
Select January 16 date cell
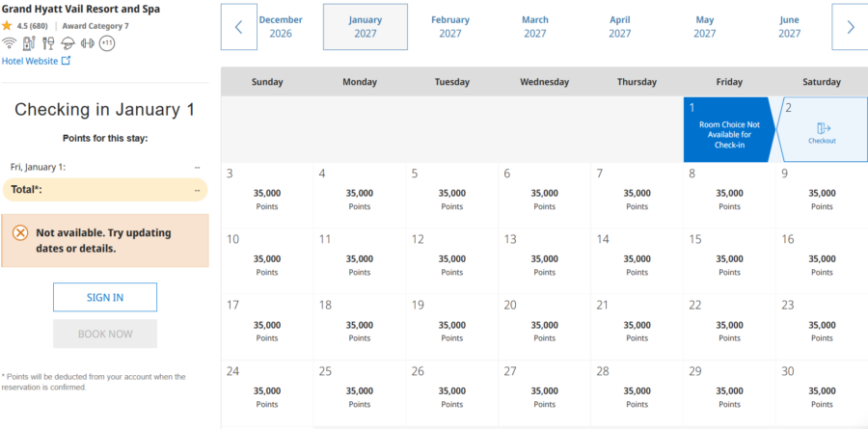822,260
